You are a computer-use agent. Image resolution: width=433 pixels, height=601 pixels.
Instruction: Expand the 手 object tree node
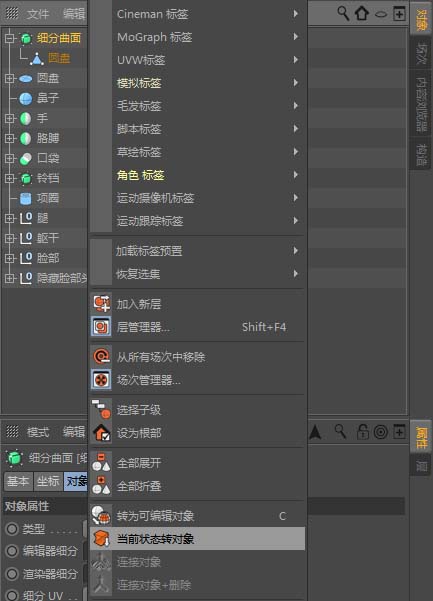(x=9, y=118)
